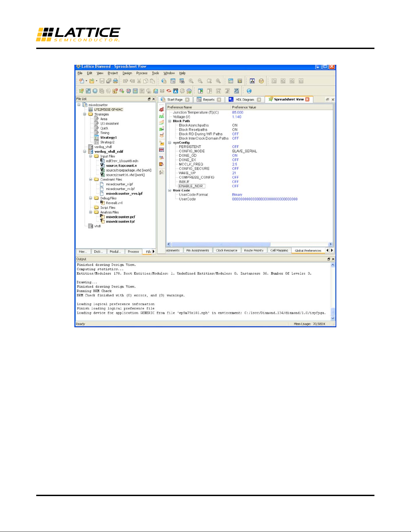Switch to the Process panel tab
The height and width of the screenshot is (532, 411).
(x=133, y=251)
